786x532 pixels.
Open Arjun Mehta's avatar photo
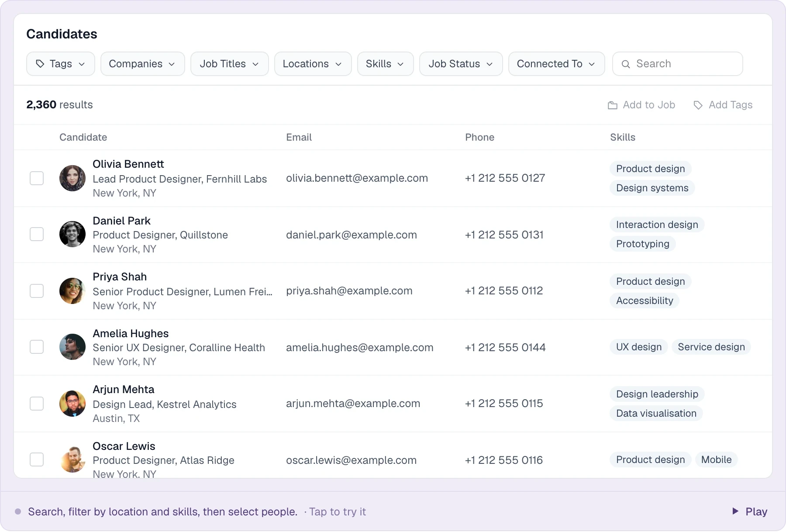[x=72, y=404]
